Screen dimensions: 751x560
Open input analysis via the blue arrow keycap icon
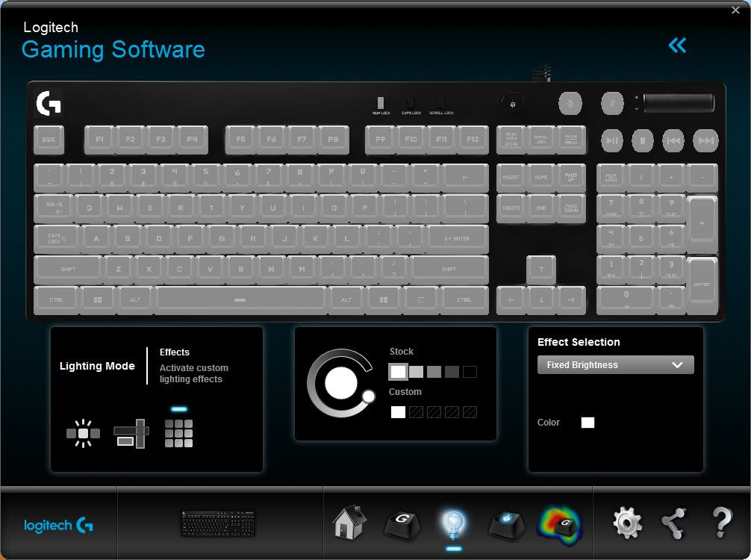tap(507, 523)
